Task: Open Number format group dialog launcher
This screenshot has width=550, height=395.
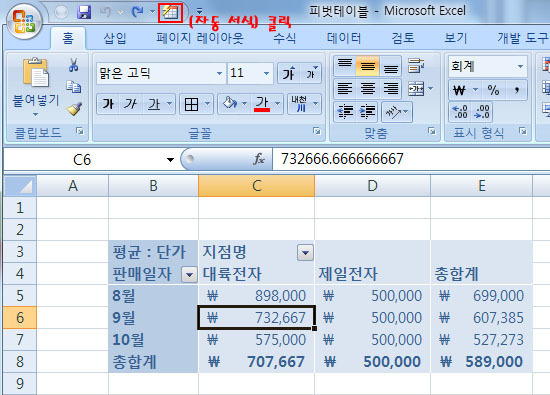Action: (523, 131)
